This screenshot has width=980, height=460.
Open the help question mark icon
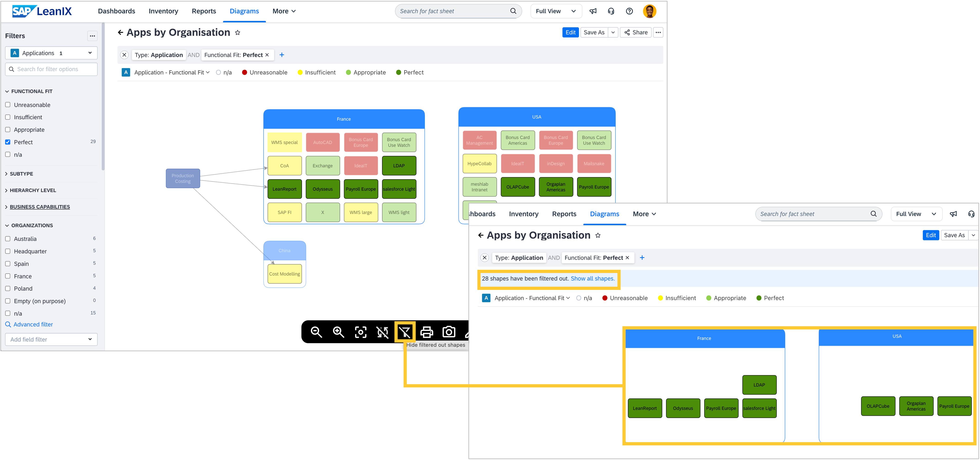[629, 11]
